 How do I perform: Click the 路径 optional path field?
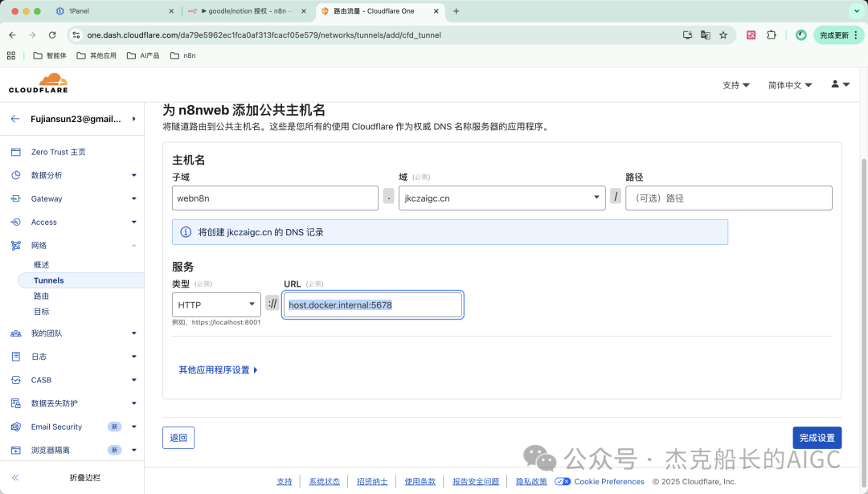tap(728, 198)
